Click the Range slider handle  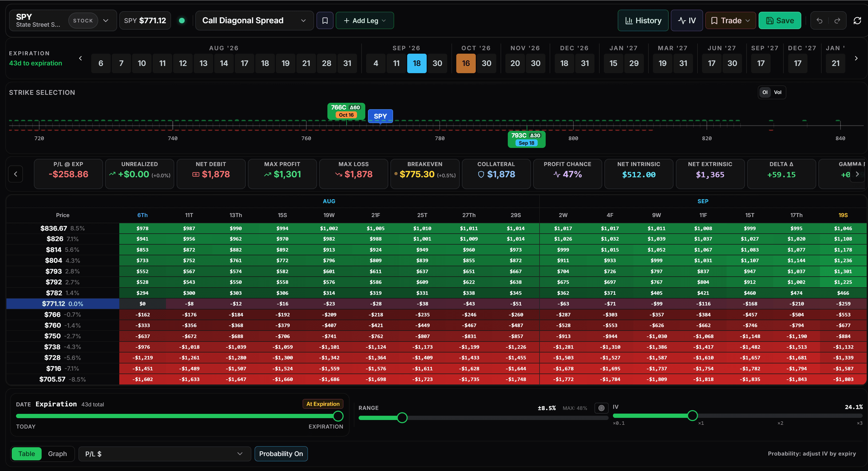[x=402, y=418]
